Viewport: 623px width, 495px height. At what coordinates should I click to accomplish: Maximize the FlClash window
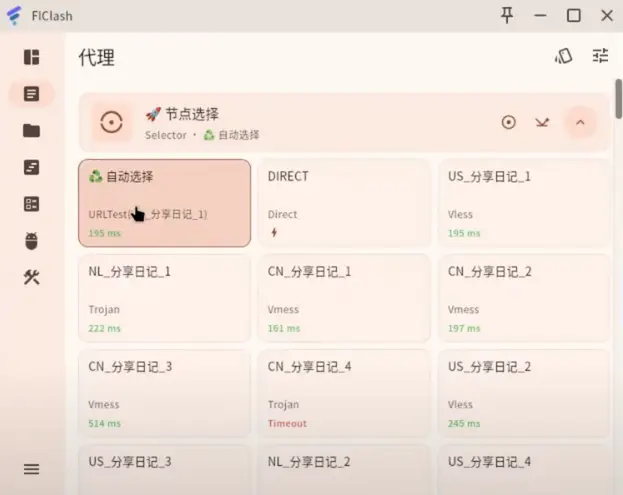(573, 15)
